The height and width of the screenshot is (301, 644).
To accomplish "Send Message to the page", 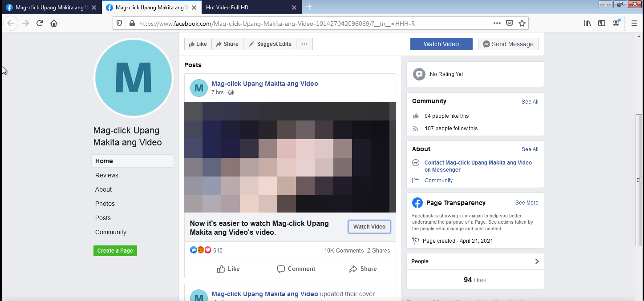I will click(x=508, y=44).
